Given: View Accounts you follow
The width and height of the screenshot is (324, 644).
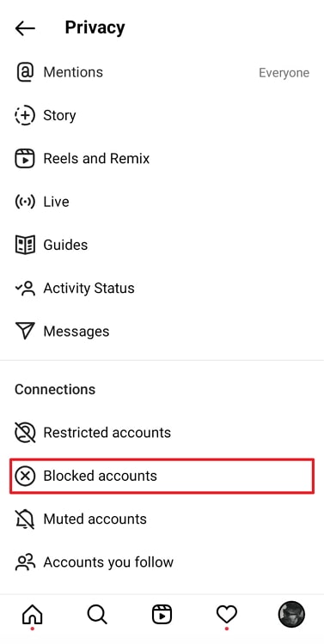Looking at the screenshot, I should 162,562.
